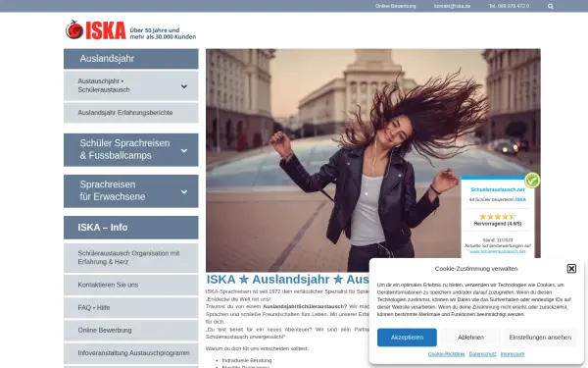Click Einstellungen ansehen button

540,338
